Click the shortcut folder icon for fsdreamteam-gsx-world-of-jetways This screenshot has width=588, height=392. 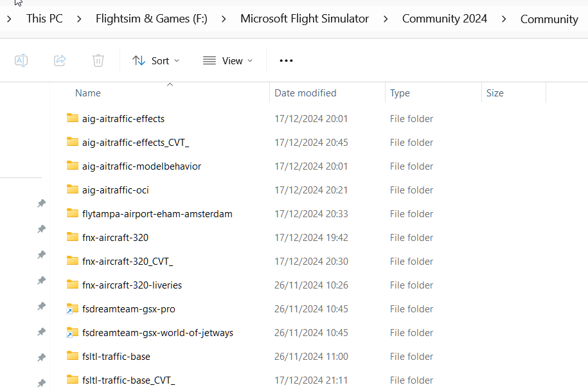(73, 332)
